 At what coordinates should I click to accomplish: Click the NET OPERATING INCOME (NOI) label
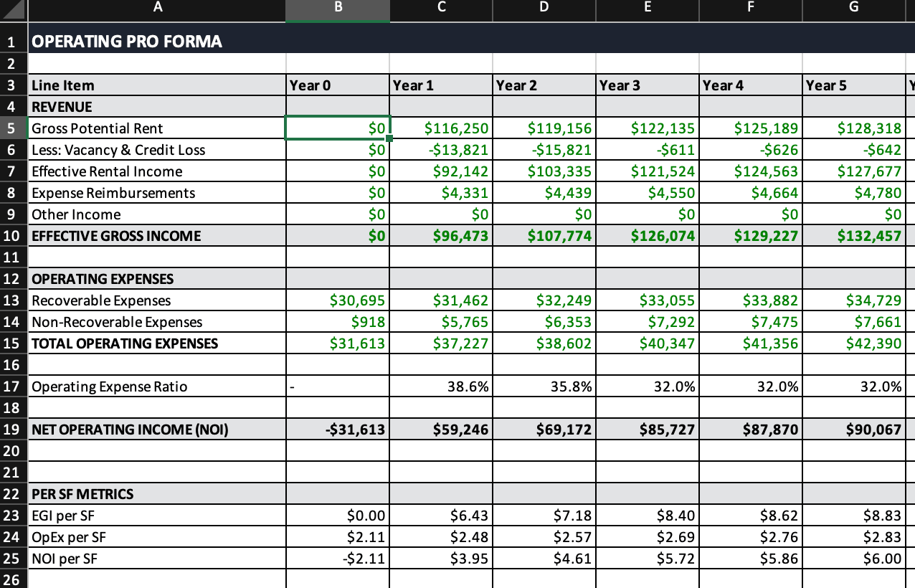coord(130,430)
